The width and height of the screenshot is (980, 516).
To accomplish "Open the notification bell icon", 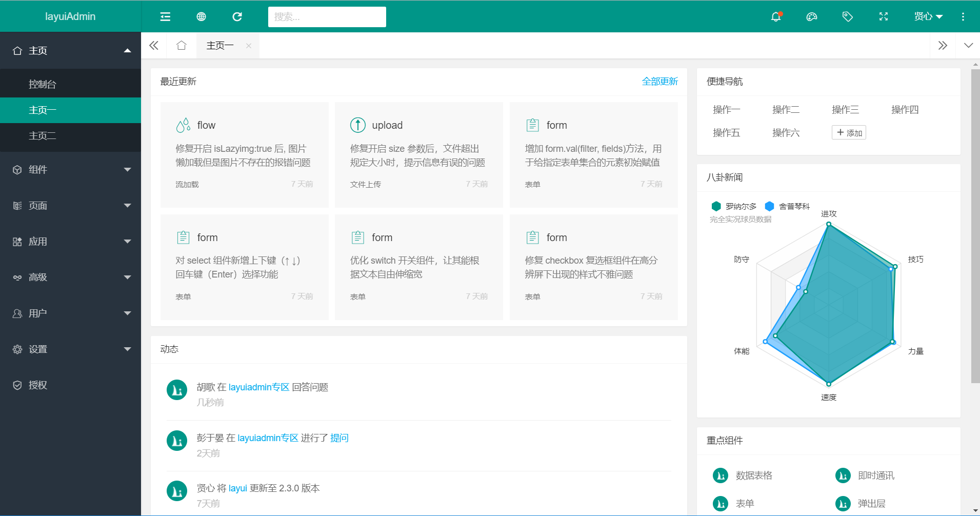I will [x=775, y=17].
